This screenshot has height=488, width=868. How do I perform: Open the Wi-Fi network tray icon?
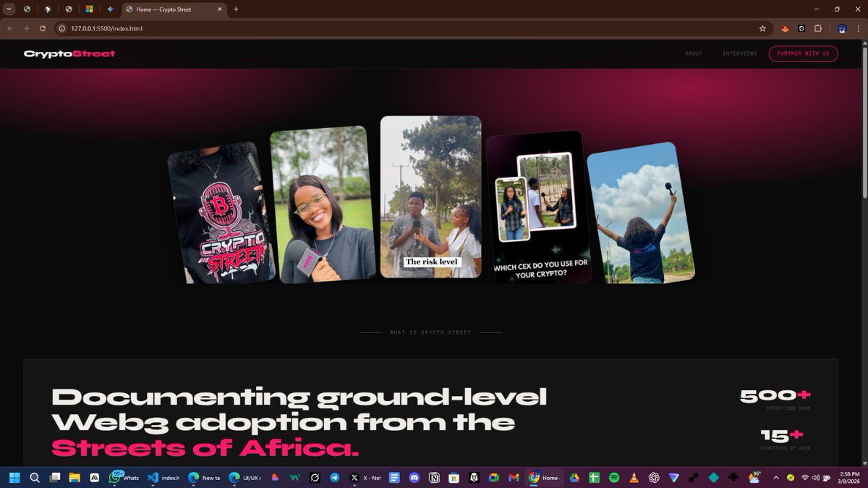tap(804, 478)
